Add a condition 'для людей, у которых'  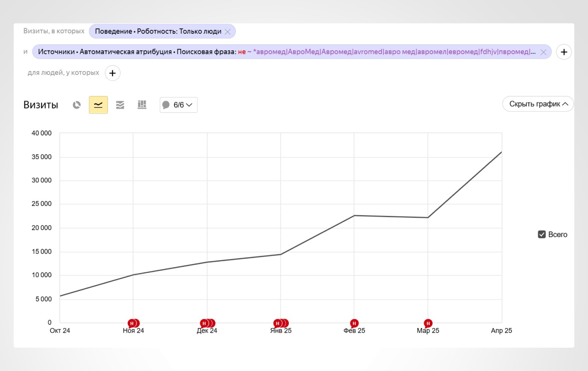coord(113,73)
